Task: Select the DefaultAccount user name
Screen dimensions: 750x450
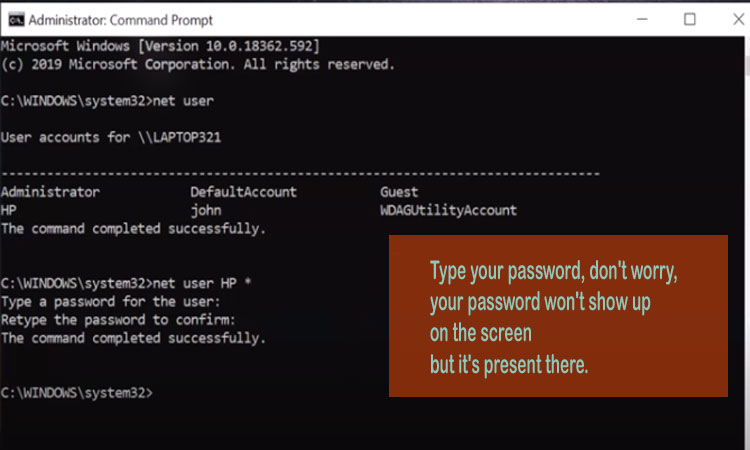Action: (x=243, y=192)
